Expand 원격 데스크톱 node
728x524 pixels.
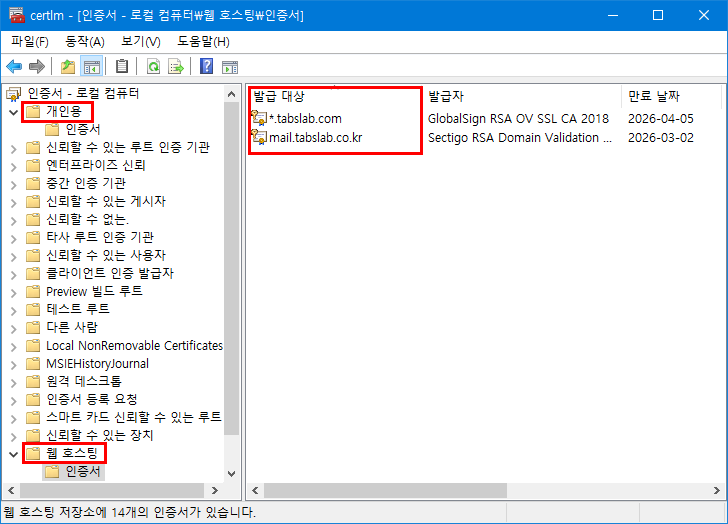pyautogui.click(x=13, y=383)
